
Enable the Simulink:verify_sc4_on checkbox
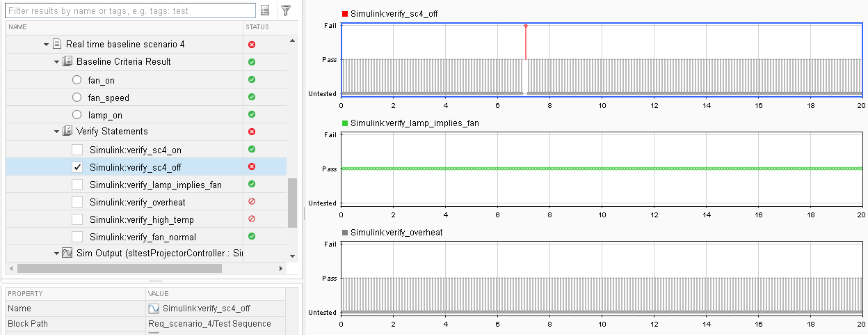click(x=77, y=150)
